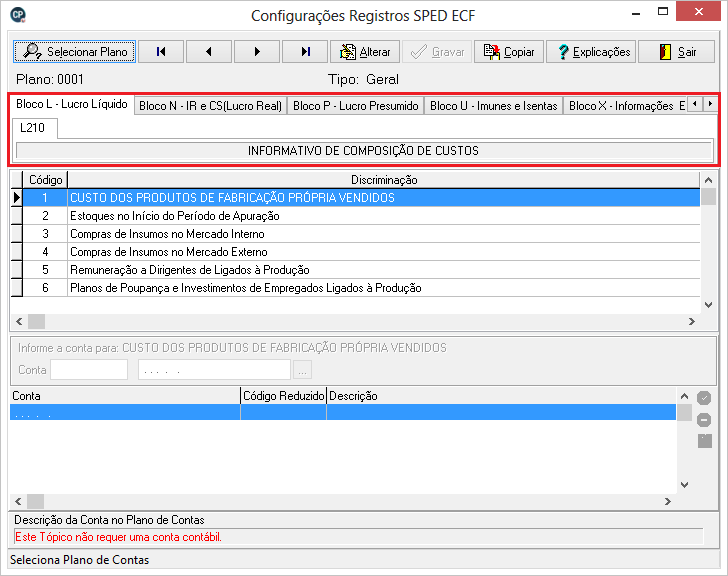Switch to Bloco N - IR e CS tab
The width and height of the screenshot is (728, 576).
pyautogui.click(x=210, y=105)
